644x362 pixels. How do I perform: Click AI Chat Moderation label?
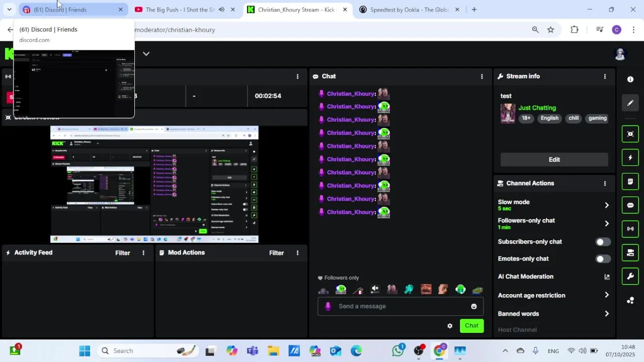(525, 277)
